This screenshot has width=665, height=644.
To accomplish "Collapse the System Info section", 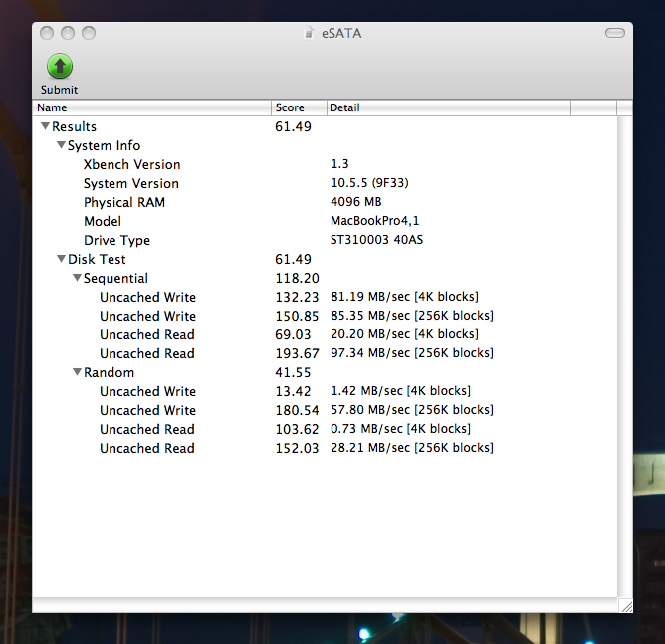I will click(61, 145).
